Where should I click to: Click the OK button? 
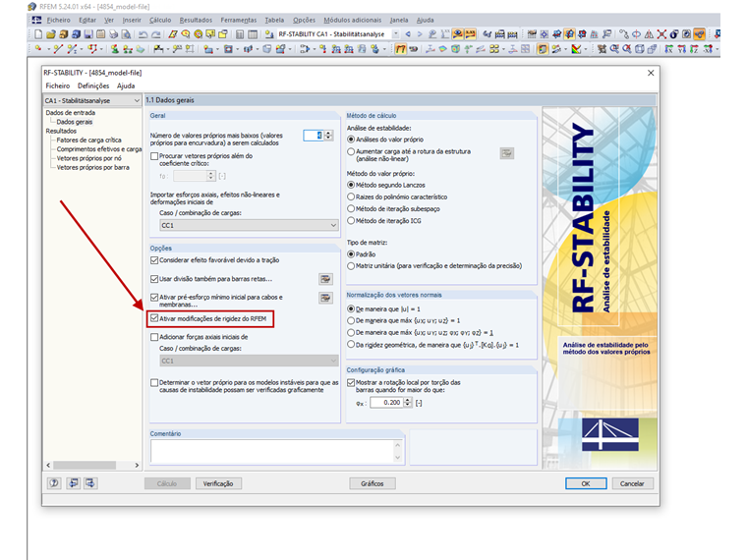(x=586, y=483)
